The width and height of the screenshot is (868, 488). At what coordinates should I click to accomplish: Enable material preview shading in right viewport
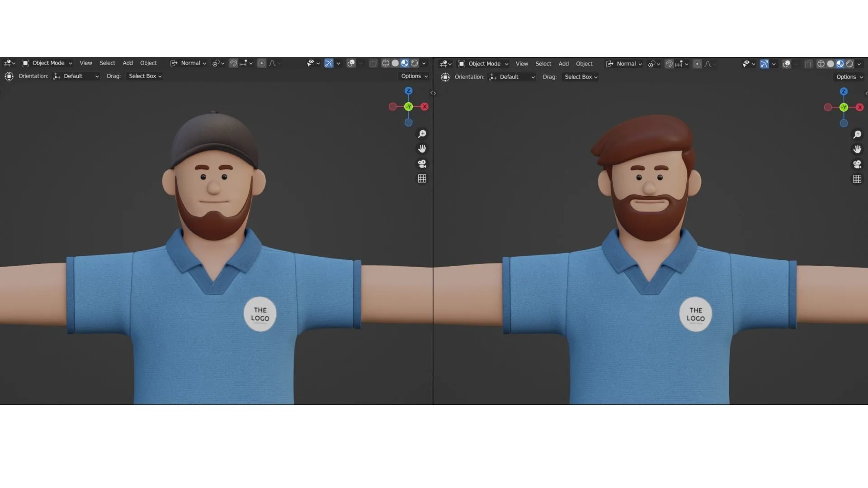coord(840,64)
